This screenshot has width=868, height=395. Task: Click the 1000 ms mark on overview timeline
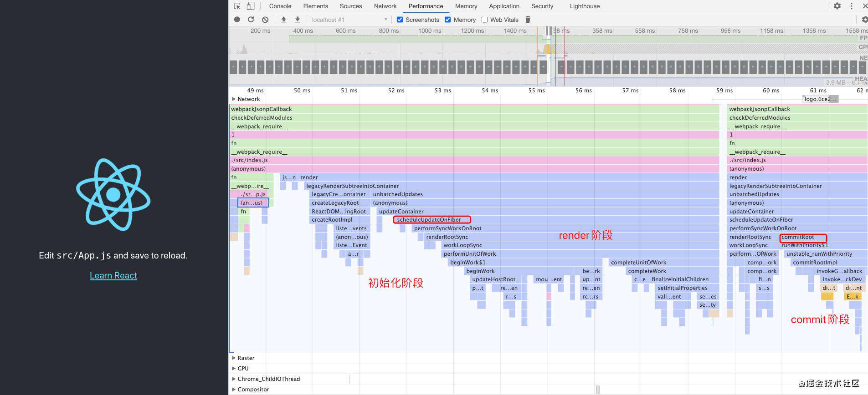(430, 30)
